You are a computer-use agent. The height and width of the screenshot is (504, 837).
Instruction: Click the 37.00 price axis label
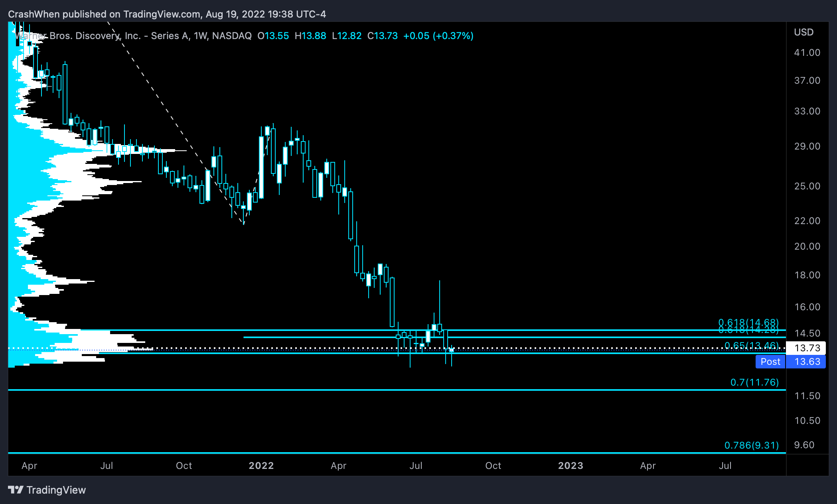(807, 81)
